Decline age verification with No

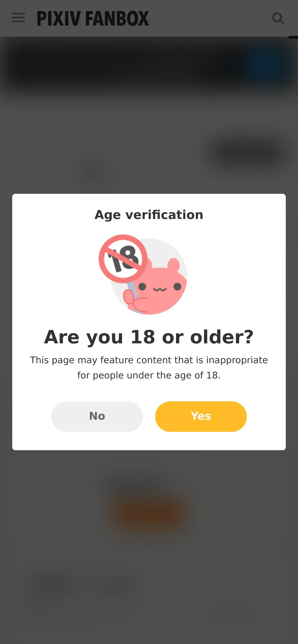coord(97,416)
